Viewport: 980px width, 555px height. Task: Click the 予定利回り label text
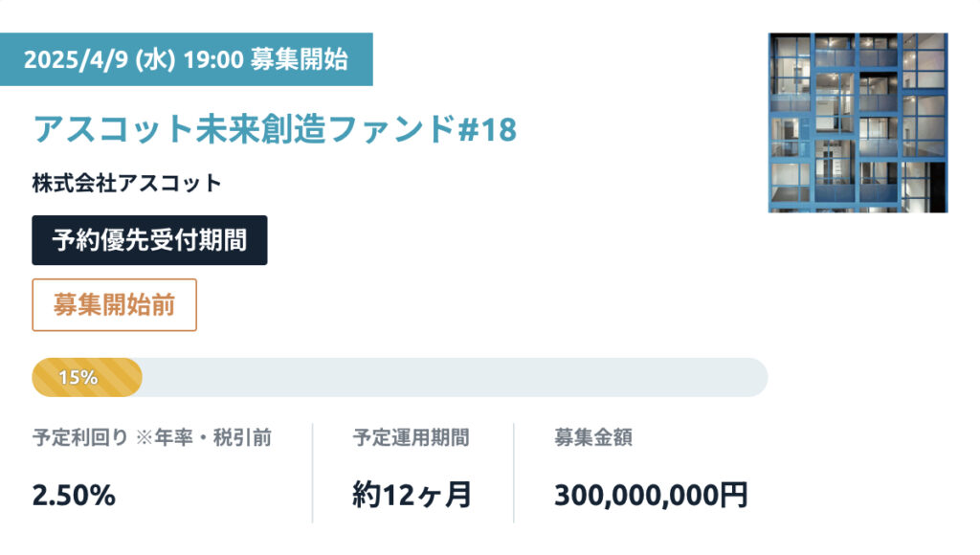coord(80,437)
